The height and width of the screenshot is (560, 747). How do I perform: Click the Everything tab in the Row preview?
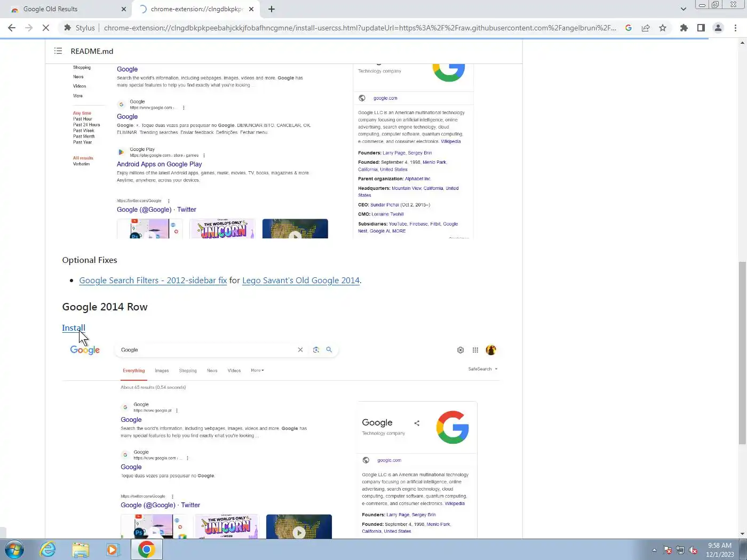pyautogui.click(x=134, y=371)
